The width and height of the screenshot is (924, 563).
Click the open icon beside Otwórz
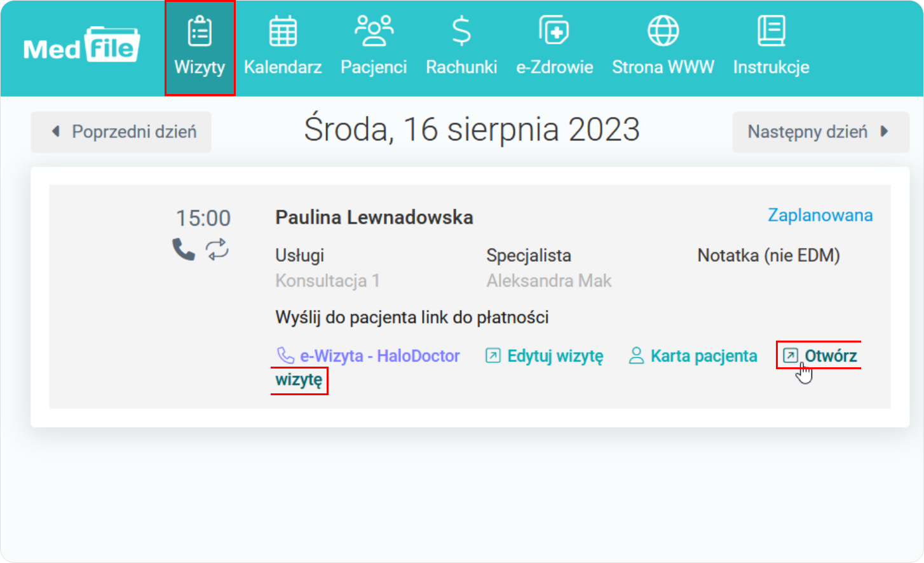coord(790,355)
